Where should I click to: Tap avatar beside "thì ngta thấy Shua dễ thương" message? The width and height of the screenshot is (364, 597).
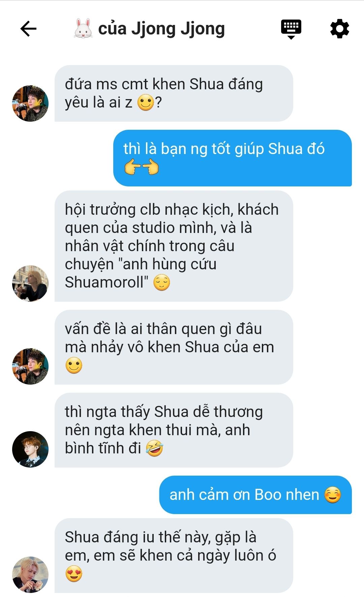coord(30,449)
